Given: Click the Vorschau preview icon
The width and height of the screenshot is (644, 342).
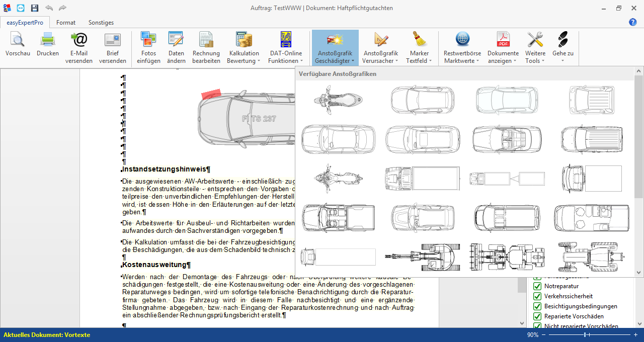Looking at the screenshot, I should click(x=18, y=40).
